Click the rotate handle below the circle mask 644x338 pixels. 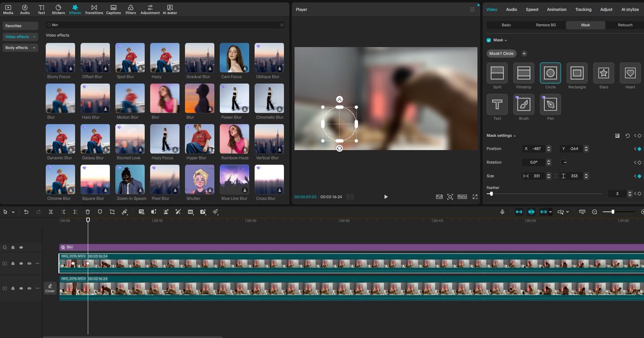(339, 148)
